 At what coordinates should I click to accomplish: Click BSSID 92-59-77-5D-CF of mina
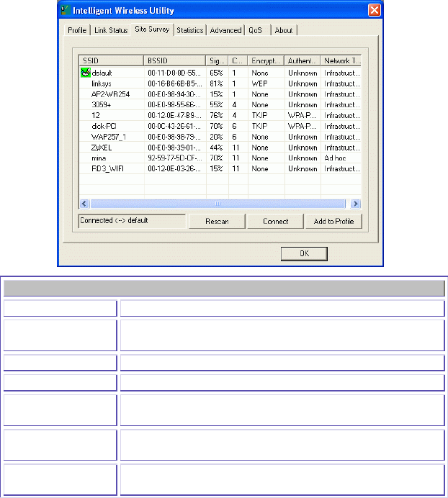(x=175, y=158)
